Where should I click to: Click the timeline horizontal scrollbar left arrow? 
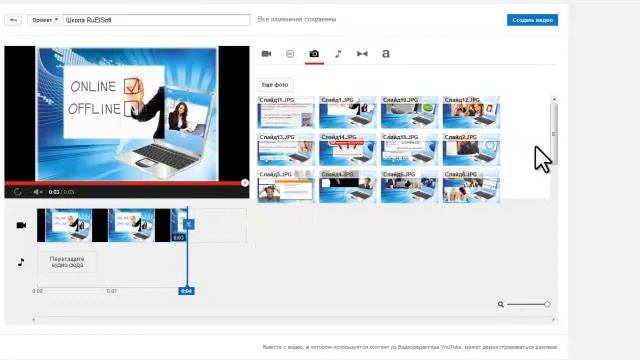click(33, 320)
